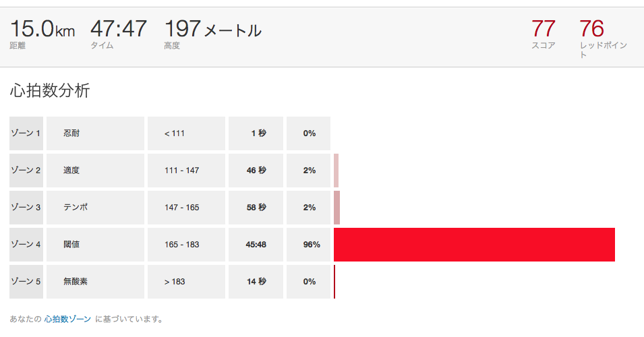Click the 165 - 183 range cell
Viewport: 644px width, 337px height.
(186, 245)
